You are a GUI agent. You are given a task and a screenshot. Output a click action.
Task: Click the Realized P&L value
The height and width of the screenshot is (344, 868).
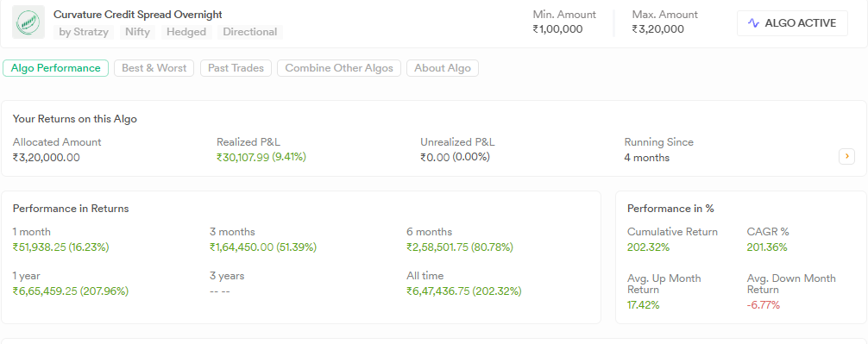pos(261,157)
